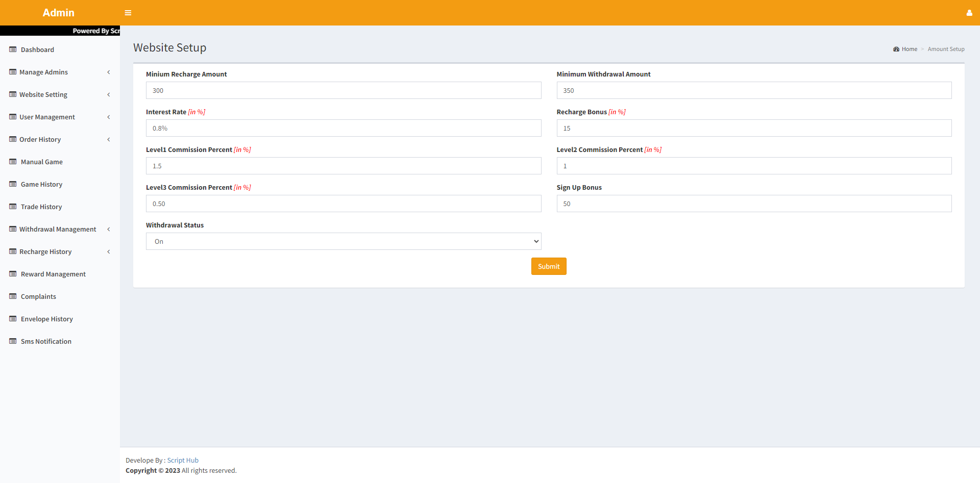Open the Withdrawal Status dropdown
Screen dimensions: 980x483
(343, 241)
